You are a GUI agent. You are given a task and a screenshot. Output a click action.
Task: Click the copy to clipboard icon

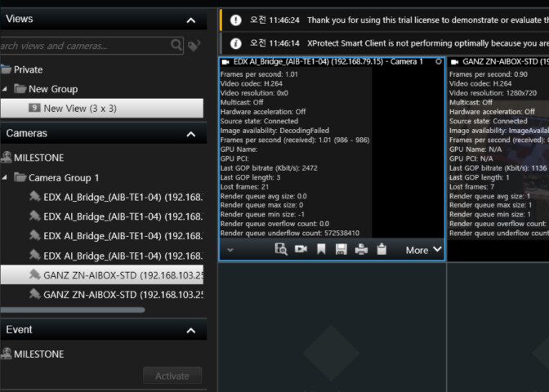(x=381, y=249)
